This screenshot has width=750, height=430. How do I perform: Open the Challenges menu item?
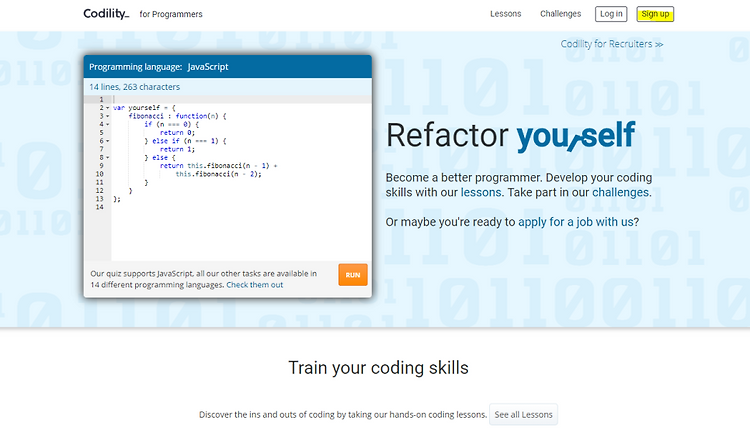coord(560,14)
